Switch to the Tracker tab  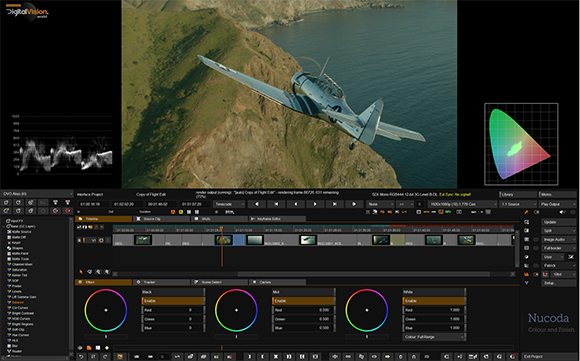click(x=161, y=282)
